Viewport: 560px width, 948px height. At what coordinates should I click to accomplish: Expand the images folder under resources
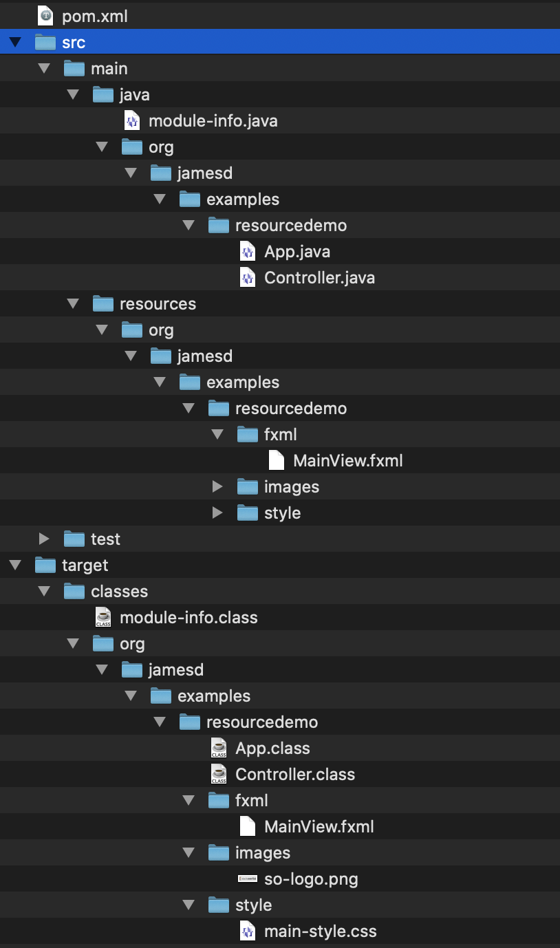point(218,486)
